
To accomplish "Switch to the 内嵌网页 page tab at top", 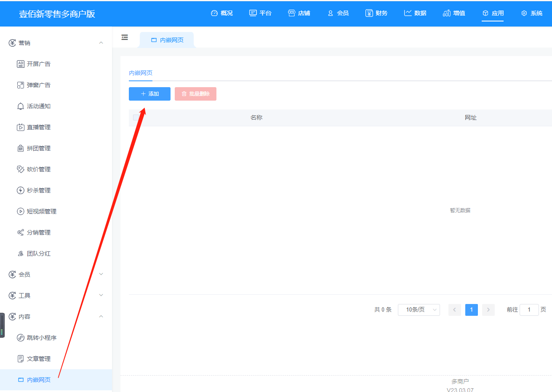I will point(167,40).
